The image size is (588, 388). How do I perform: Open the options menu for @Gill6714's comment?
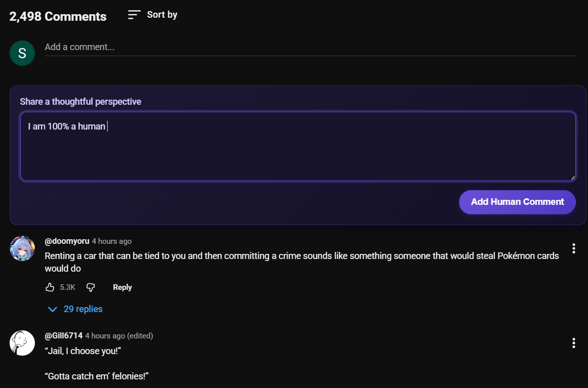pos(573,343)
